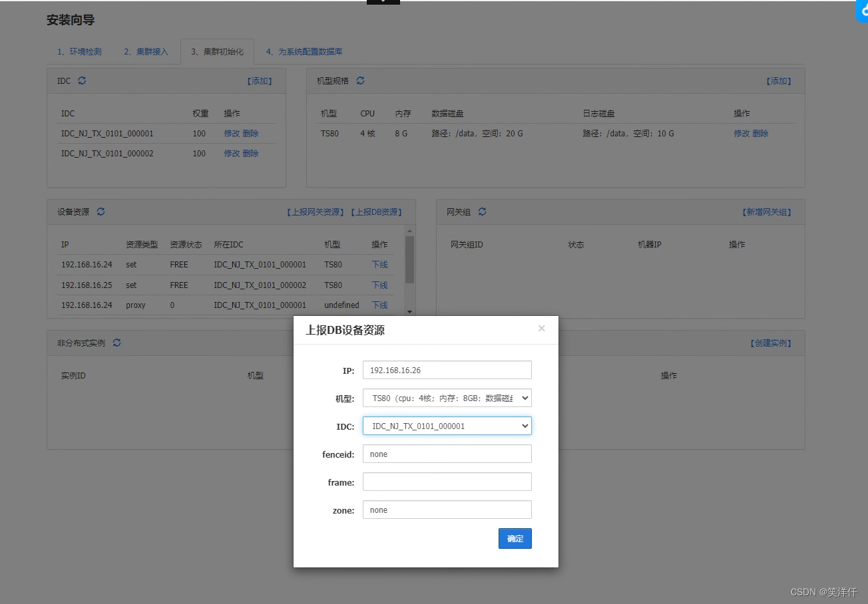Screen dimensions: 868x604
Task: Click the 设备资源 scrollbar up arrow
Action: tap(409, 230)
